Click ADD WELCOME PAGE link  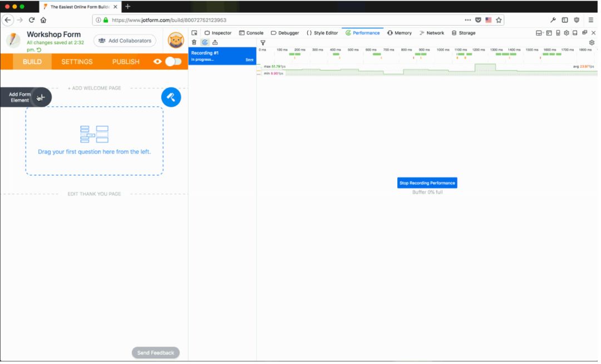click(x=94, y=88)
